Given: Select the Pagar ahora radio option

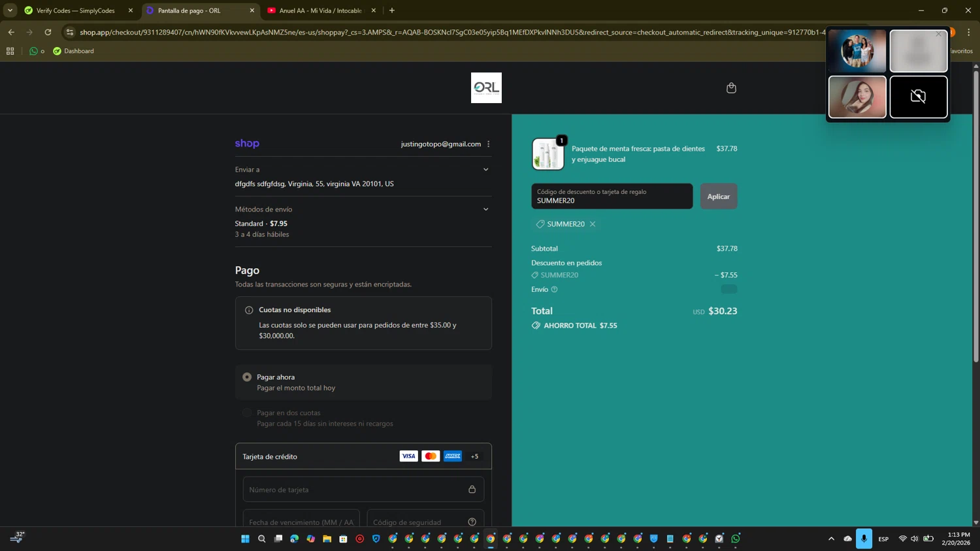Looking at the screenshot, I should coord(247,377).
